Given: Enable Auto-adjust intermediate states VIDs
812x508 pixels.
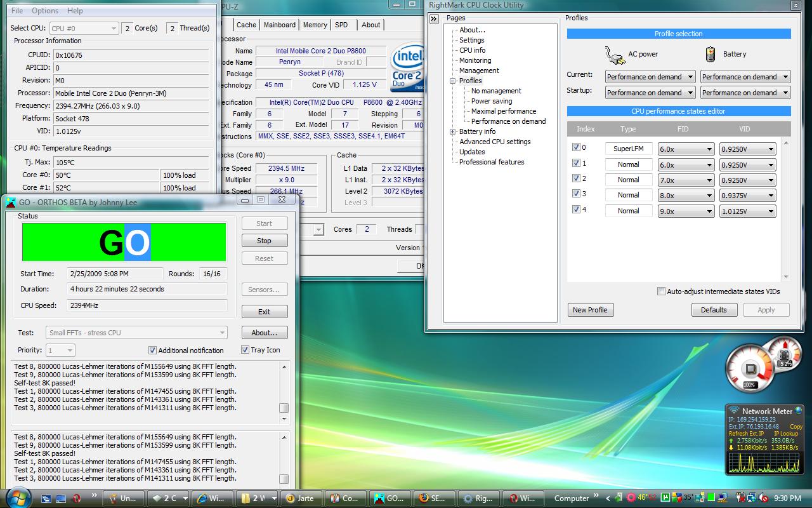Looking at the screenshot, I should tap(661, 291).
